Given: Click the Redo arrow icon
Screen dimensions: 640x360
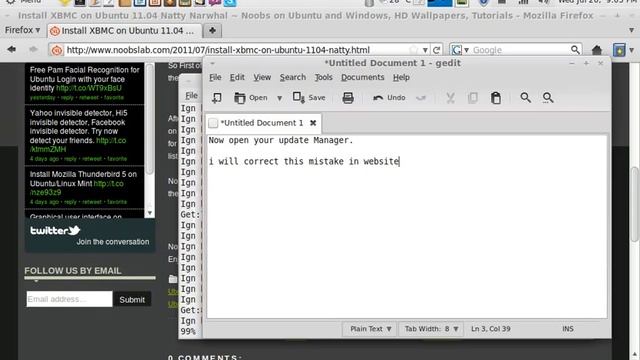Looking at the screenshot, I should pos(421,98).
